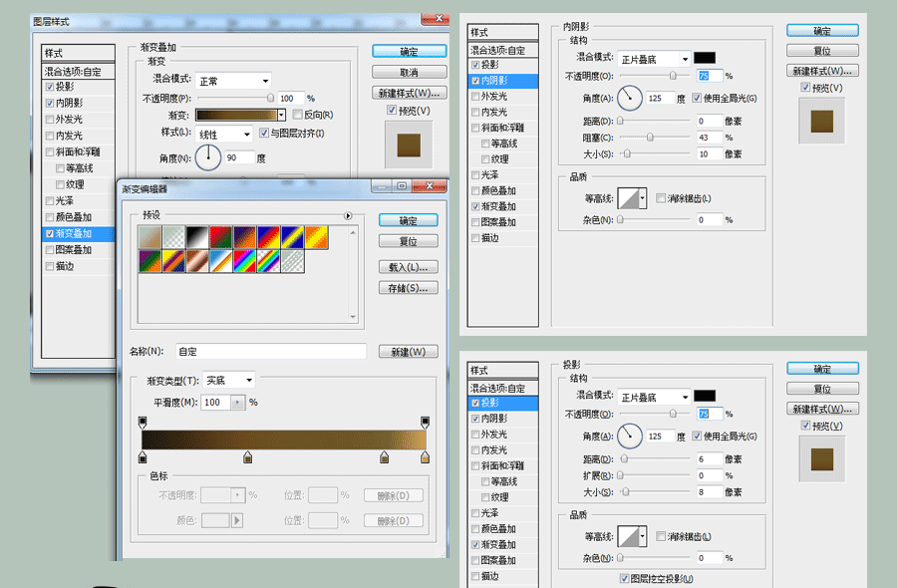Image resolution: width=897 pixels, height=588 pixels.
Task: Toggle the 与图层对齐 checkbox
Action: (264, 133)
